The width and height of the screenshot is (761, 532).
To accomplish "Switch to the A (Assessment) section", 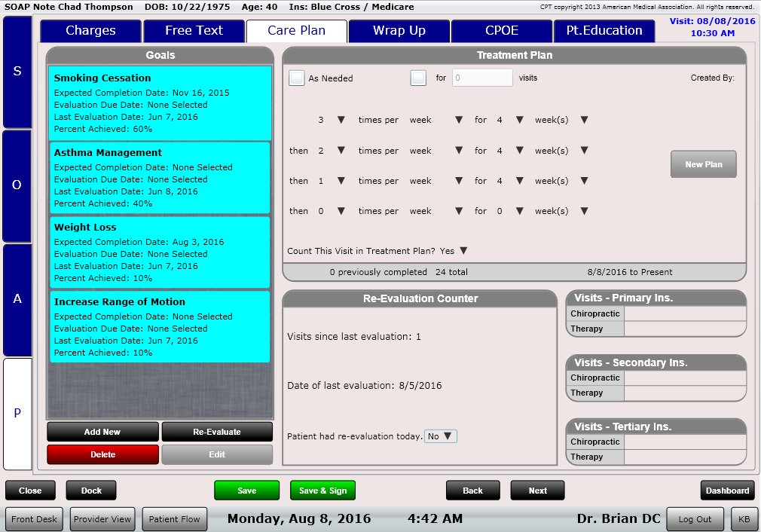I will tap(17, 299).
